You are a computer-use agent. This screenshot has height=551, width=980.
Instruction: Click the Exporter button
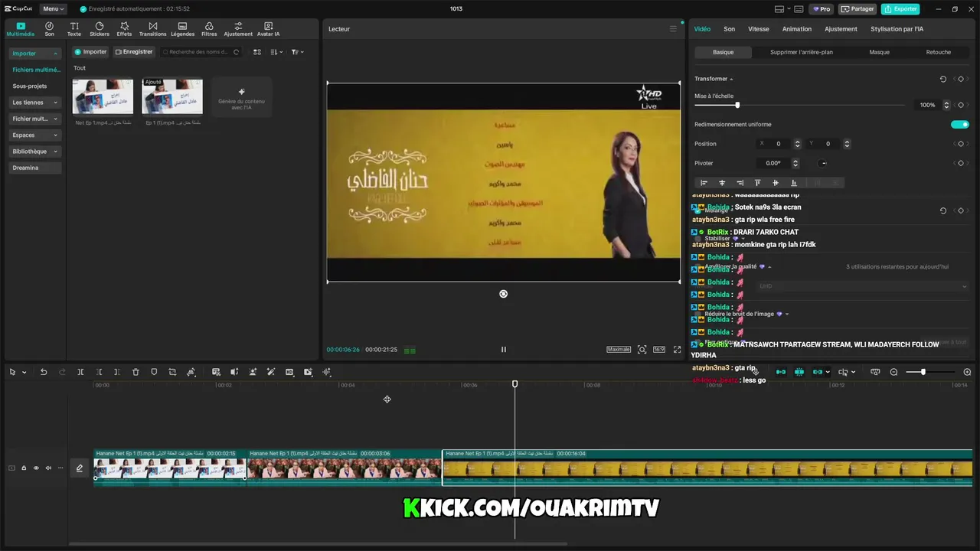(900, 9)
